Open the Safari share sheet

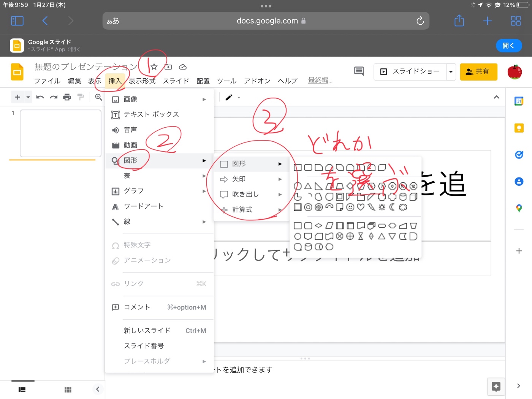459,21
